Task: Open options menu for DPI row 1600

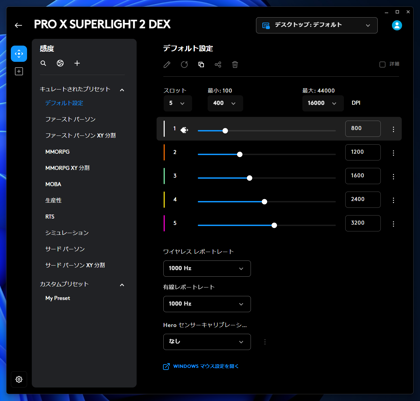Action: point(393,177)
